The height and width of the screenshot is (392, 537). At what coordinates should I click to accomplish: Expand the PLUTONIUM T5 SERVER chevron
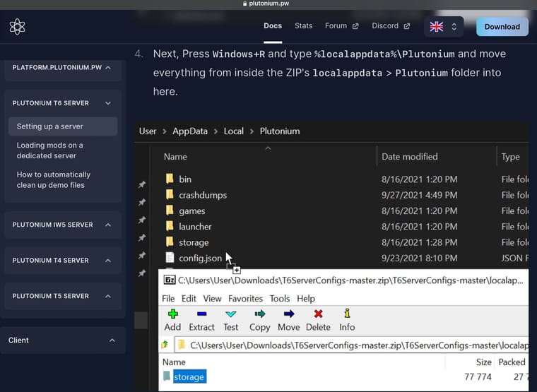click(108, 296)
